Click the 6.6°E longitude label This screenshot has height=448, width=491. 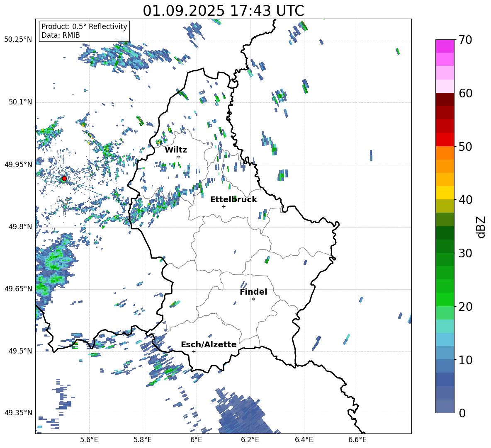(x=357, y=440)
